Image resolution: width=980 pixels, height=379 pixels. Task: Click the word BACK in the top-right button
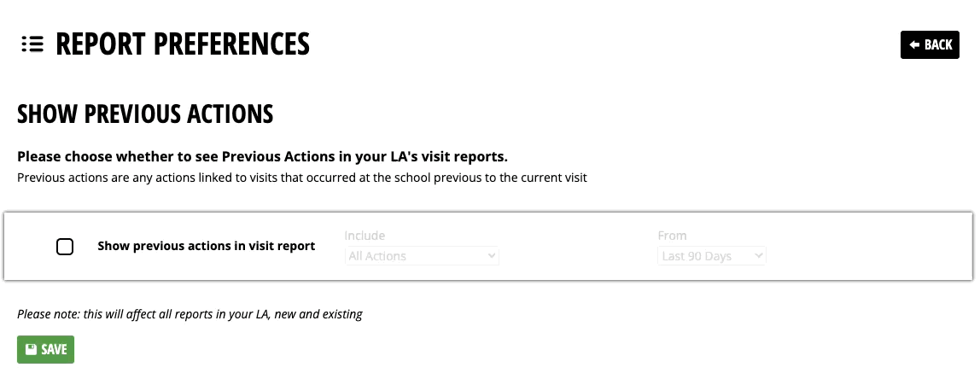[x=938, y=45]
